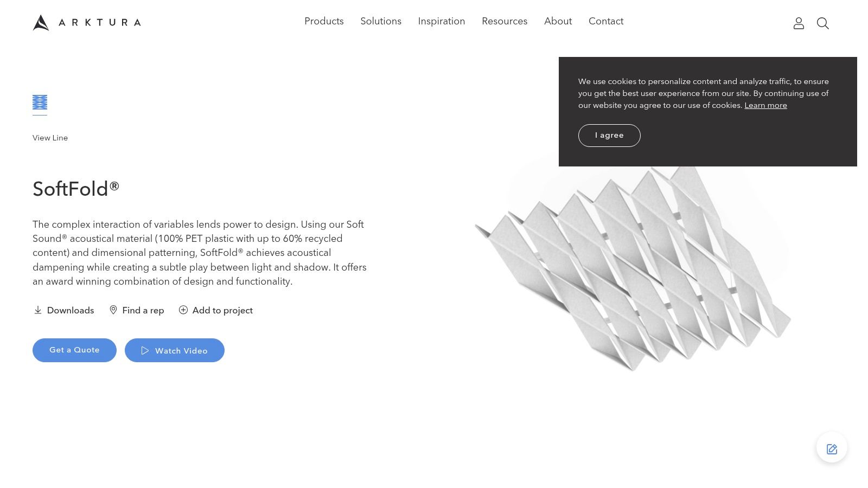Image resolution: width=868 pixels, height=488 pixels.
Task: Open the Solutions menu
Action: (381, 21)
